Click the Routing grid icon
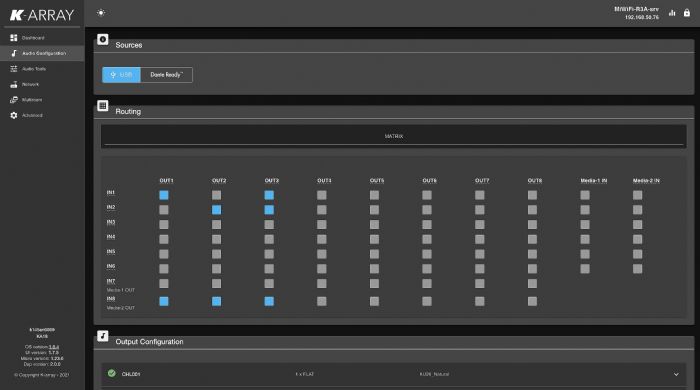700x390 pixels. 103,106
